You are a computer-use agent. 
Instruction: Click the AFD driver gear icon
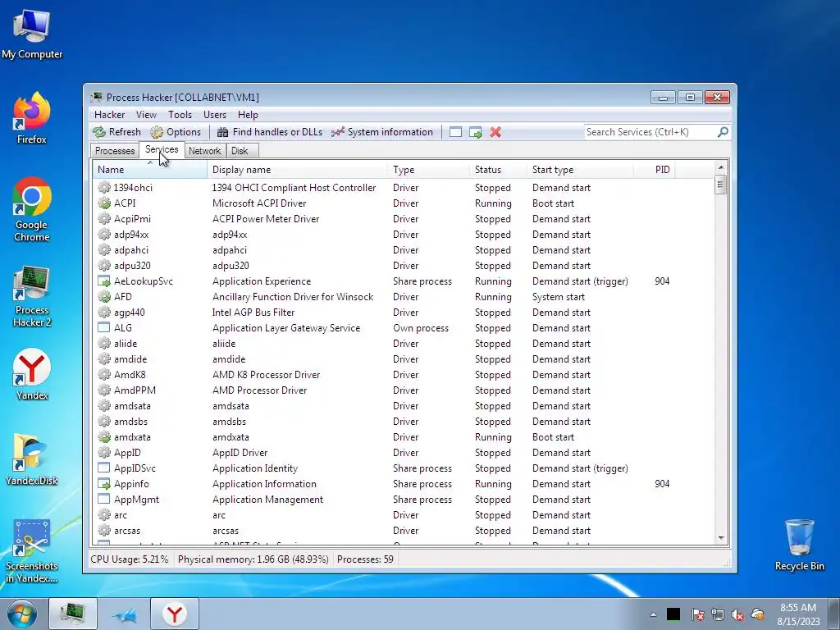click(x=104, y=297)
